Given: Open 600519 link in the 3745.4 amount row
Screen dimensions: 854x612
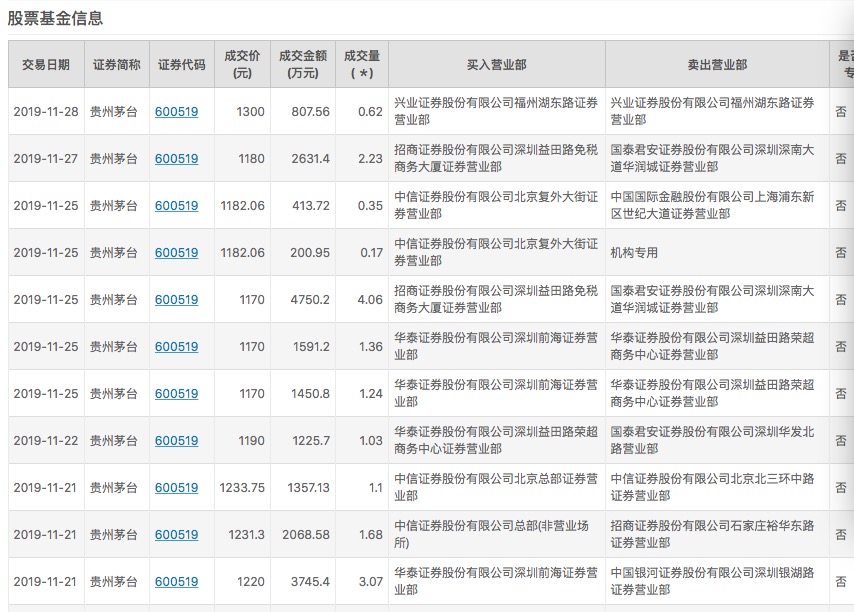Looking at the screenshot, I should click(176, 582).
